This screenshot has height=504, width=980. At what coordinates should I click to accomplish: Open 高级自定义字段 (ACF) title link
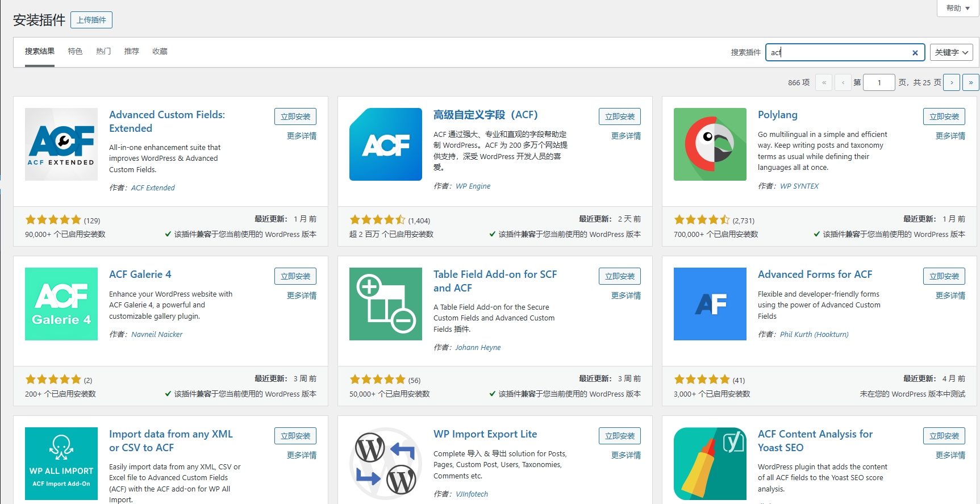coord(486,115)
